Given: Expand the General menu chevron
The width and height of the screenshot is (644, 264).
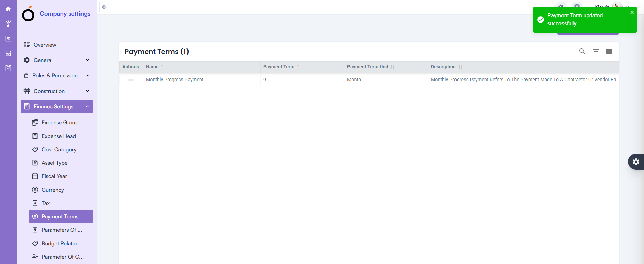Looking at the screenshot, I should [x=87, y=60].
